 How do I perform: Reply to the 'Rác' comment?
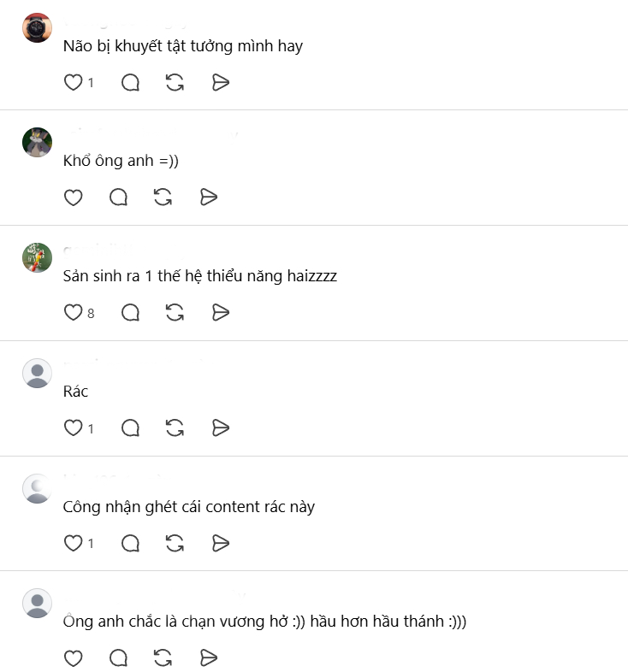[x=130, y=427]
